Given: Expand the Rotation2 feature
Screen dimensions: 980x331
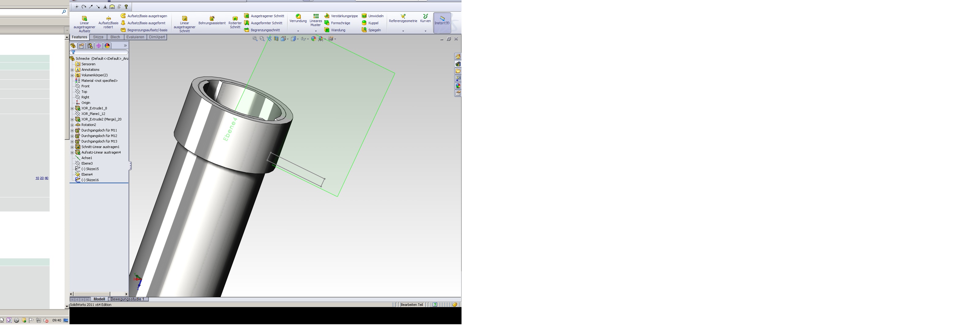Looking at the screenshot, I should point(72,125).
